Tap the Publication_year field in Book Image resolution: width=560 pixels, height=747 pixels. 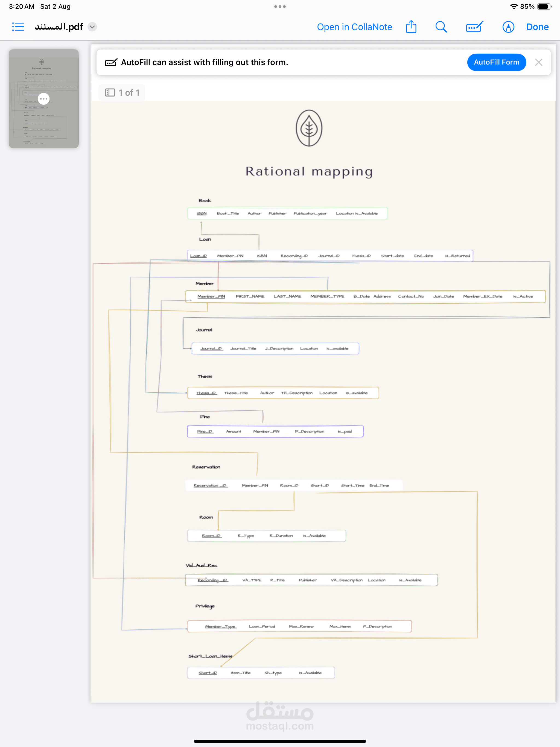click(x=310, y=214)
